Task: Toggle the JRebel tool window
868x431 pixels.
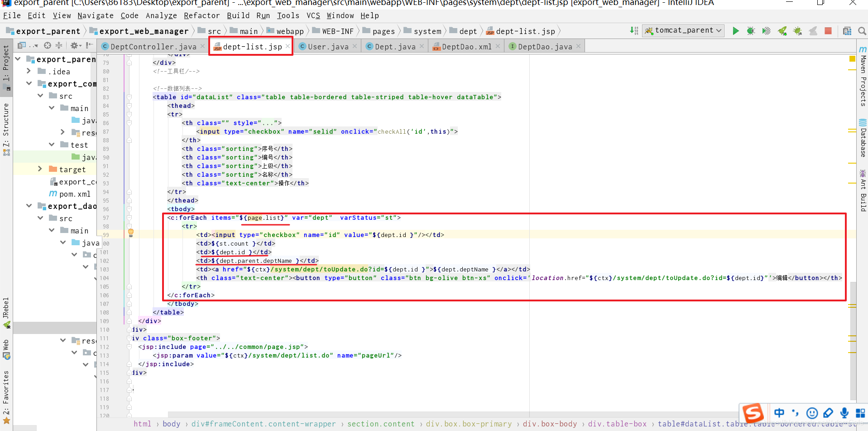Action: 6,313
